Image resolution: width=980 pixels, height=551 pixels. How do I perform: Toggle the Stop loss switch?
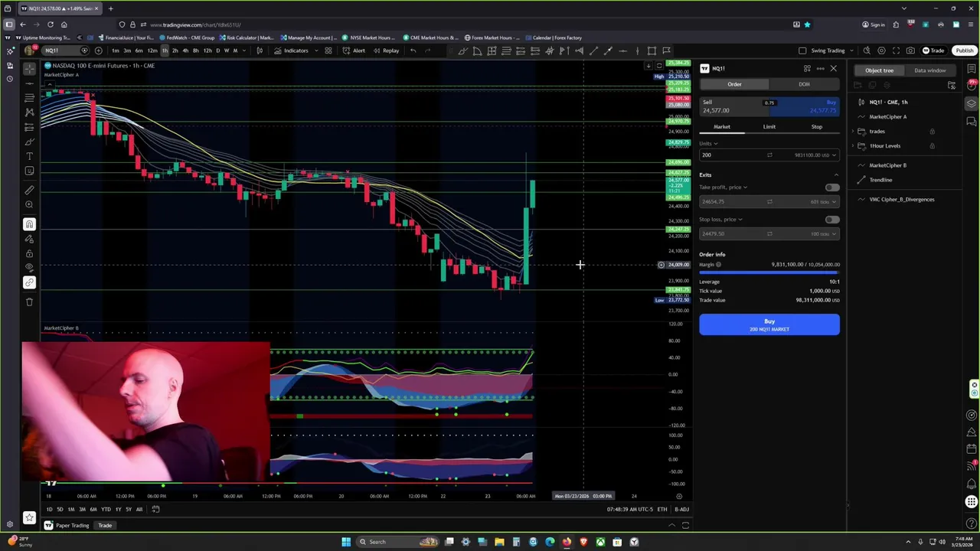point(831,220)
